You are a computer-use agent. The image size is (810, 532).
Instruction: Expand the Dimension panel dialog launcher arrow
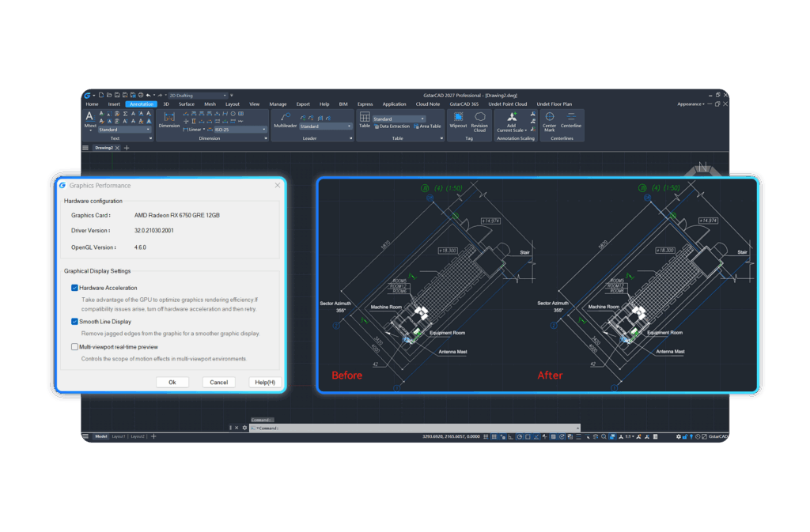click(x=266, y=138)
